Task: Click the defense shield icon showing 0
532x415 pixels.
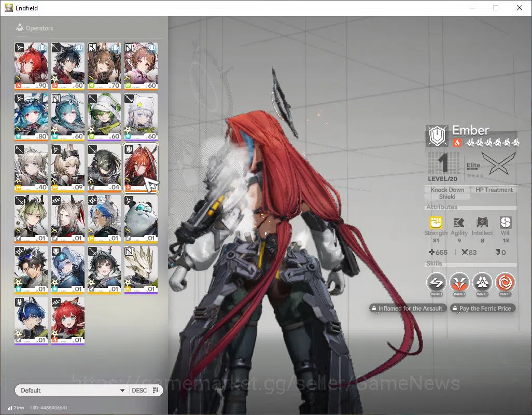Action: (497, 252)
